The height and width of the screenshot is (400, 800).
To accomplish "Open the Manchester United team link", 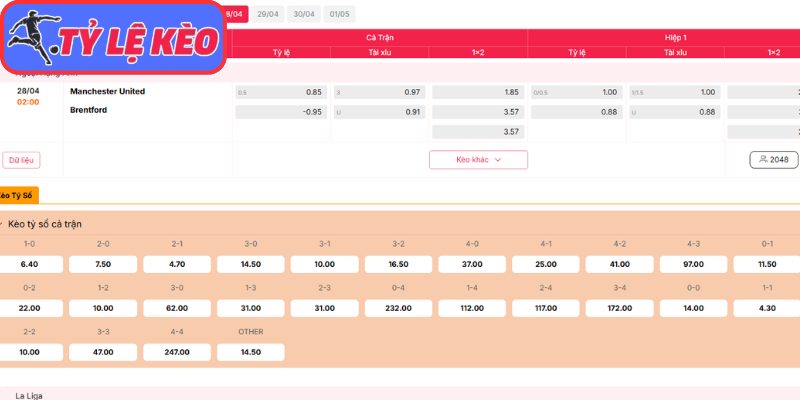I will click(x=107, y=91).
